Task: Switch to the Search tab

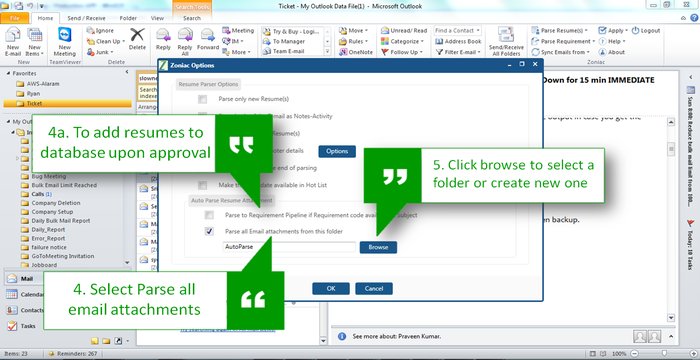Action: (192, 18)
